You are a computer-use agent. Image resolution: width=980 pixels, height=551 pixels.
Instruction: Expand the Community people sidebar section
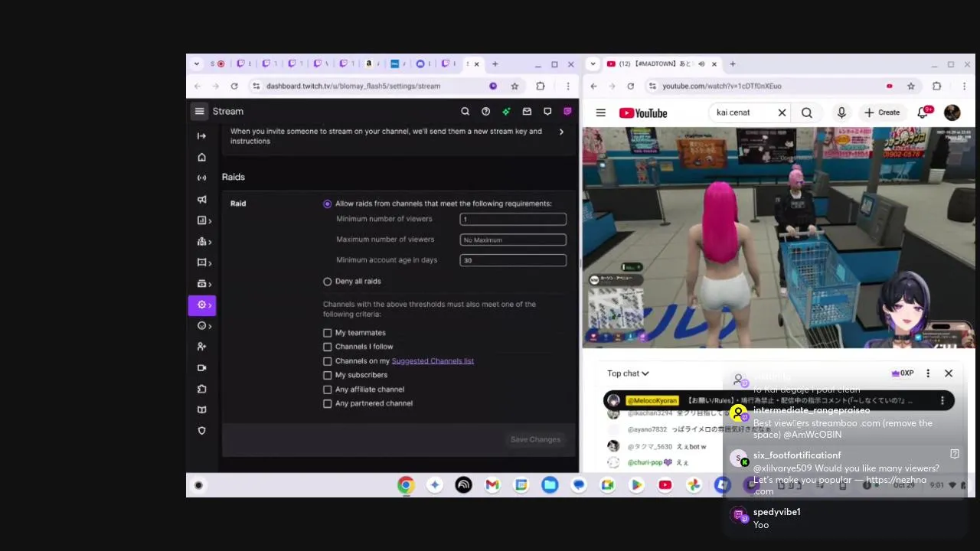pyautogui.click(x=204, y=242)
